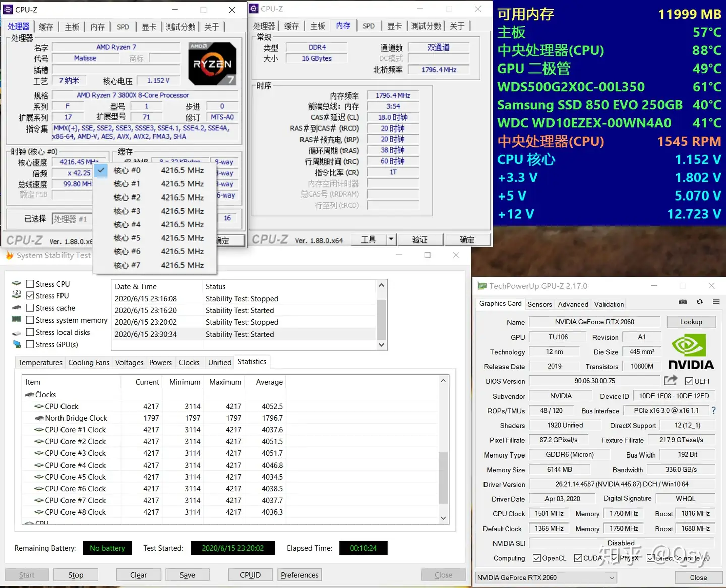Open the Preferences dialog
Viewport: 726px width, 588px height.
(x=299, y=575)
